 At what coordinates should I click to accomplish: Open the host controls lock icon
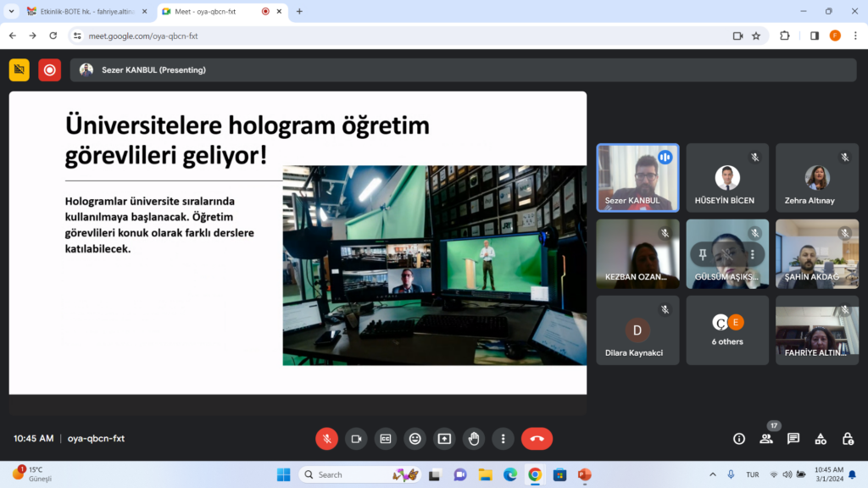click(x=848, y=439)
